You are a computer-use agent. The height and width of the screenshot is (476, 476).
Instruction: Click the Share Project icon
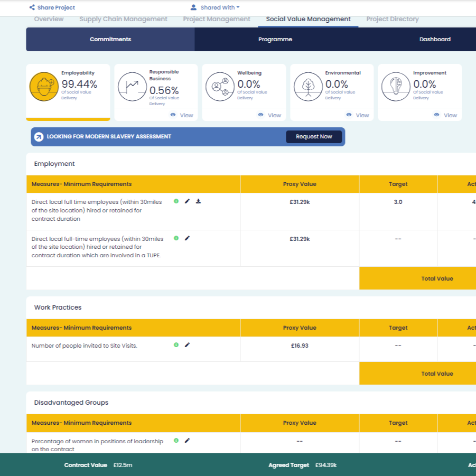coord(32,7)
